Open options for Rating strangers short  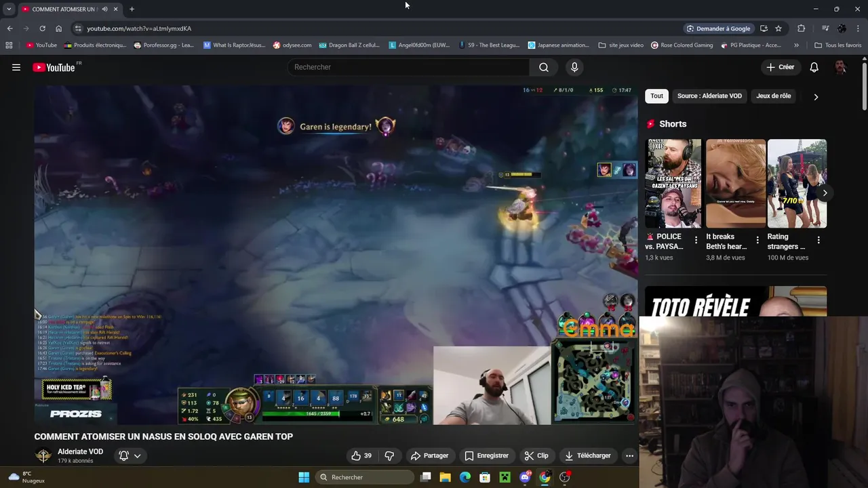pyautogui.click(x=818, y=240)
